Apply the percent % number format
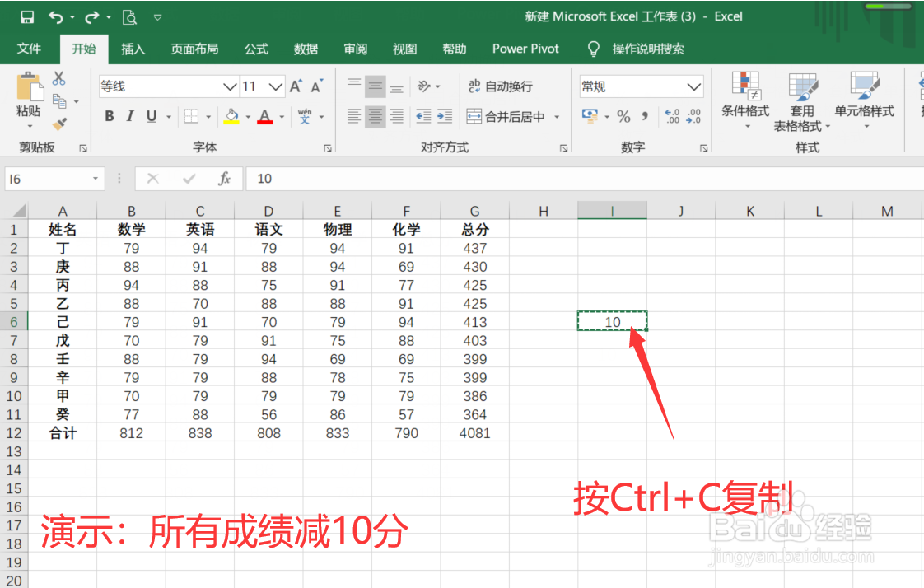Viewport: 924px width, 588px height. coord(623,117)
